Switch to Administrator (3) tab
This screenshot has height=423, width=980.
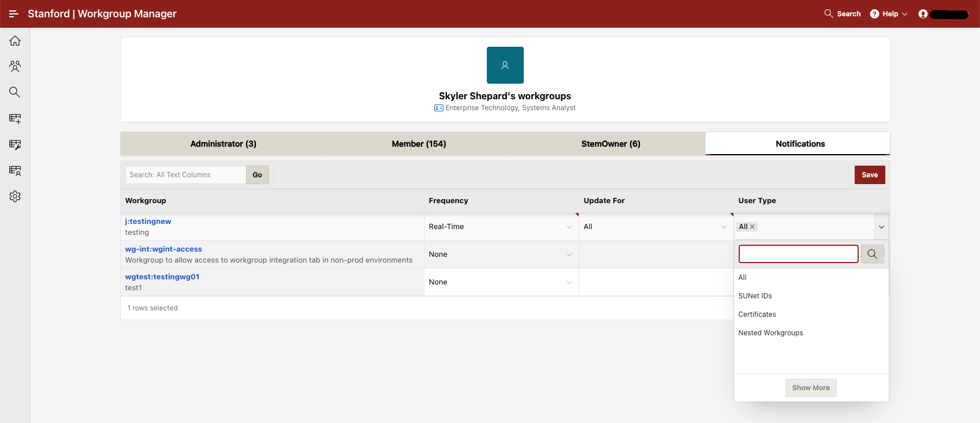(223, 144)
